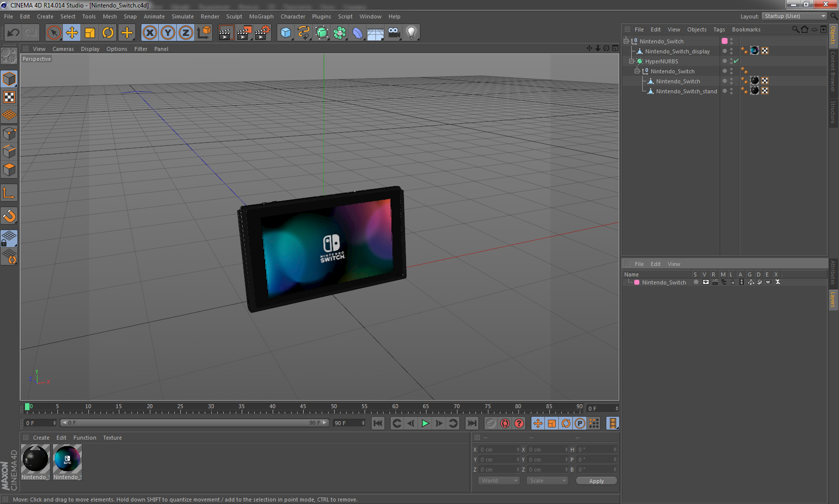Image resolution: width=839 pixels, height=504 pixels.
Task: Add a Light object
Action: pos(412,33)
